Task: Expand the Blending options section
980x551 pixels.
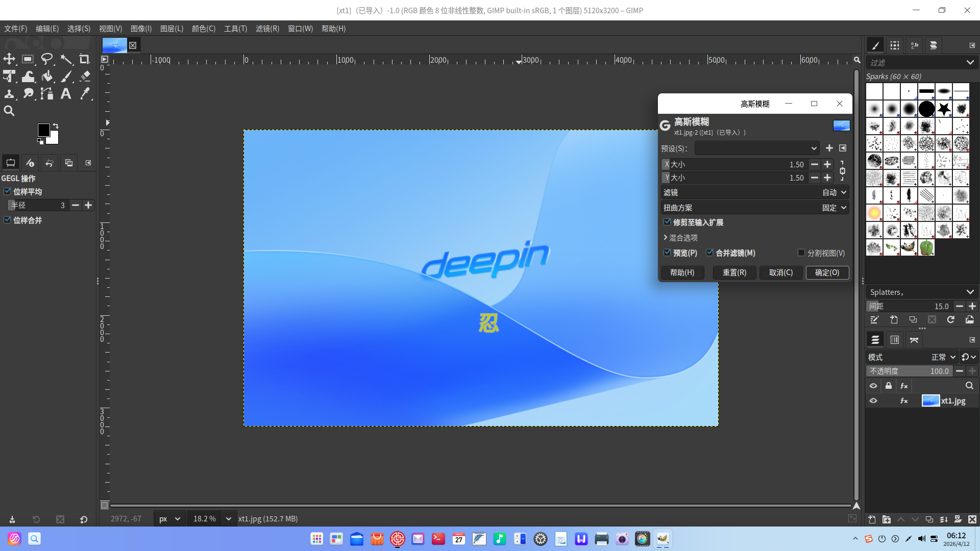Action: tap(680, 238)
